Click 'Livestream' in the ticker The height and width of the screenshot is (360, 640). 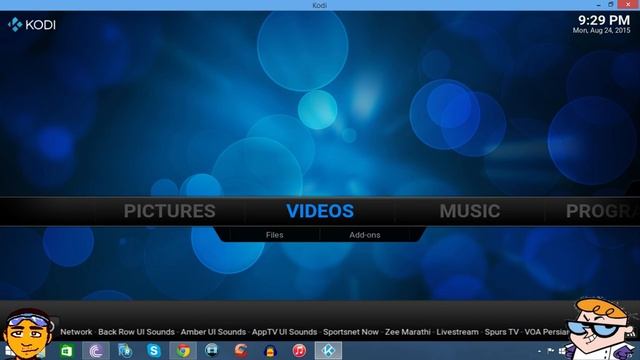pos(457,332)
